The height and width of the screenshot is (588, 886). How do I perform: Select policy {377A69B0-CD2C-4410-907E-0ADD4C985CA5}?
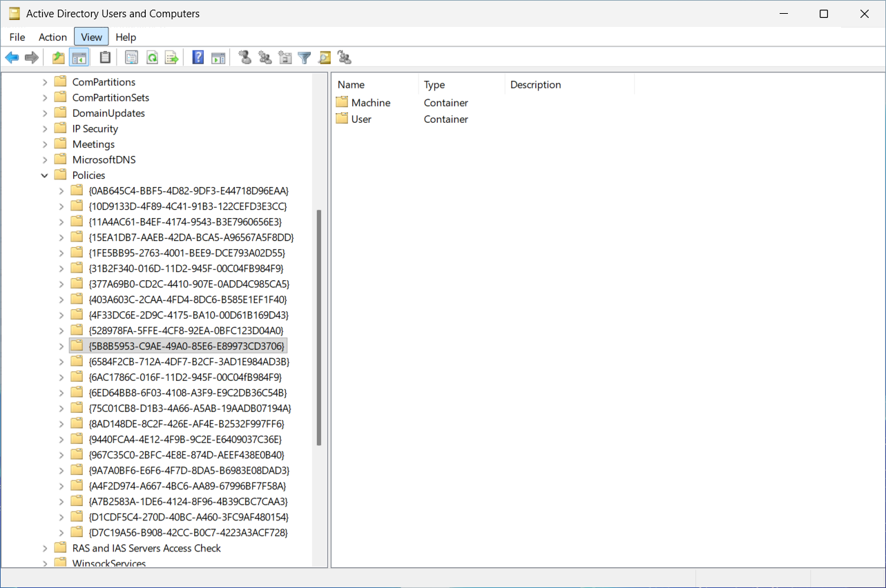click(189, 284)
